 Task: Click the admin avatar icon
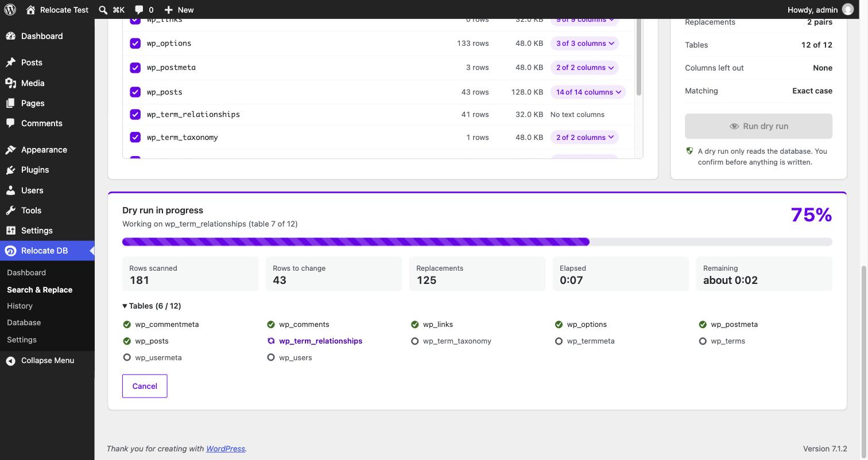pyautogui.click(x=848, y=10)
